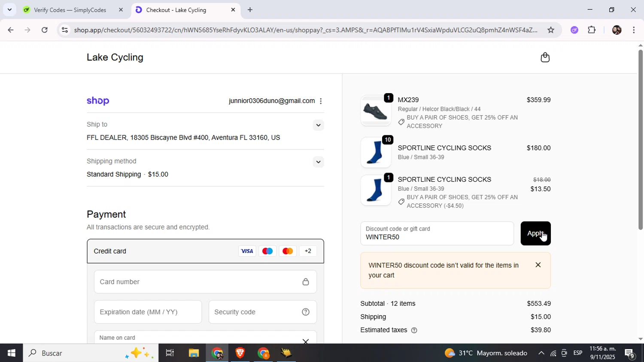Open Brave browser from taskbar
Screen dimensions: 644x362
point(240,353)
